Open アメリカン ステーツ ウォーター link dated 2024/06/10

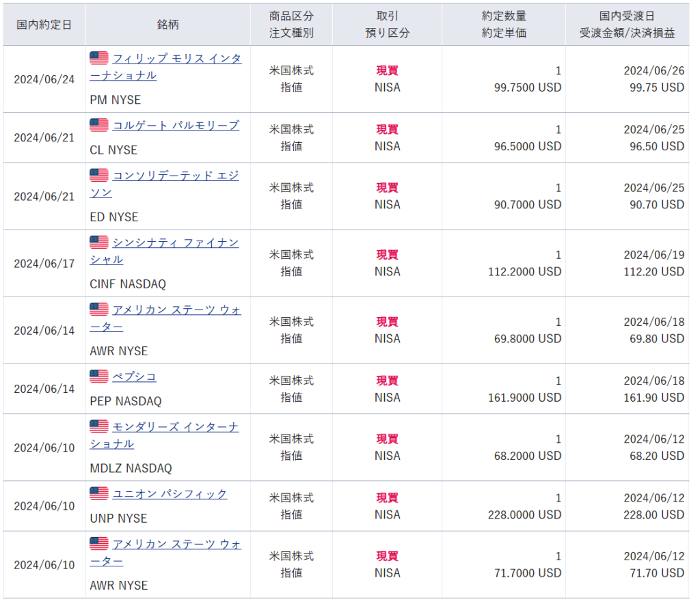[176, 545]
